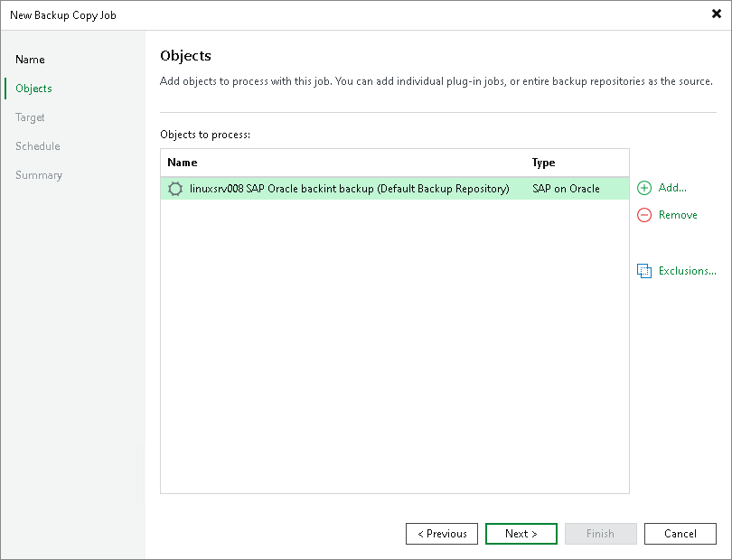
Task: Click the gear icon beside linuxsrv008 backup entry
Action: [x=174, y=188]
